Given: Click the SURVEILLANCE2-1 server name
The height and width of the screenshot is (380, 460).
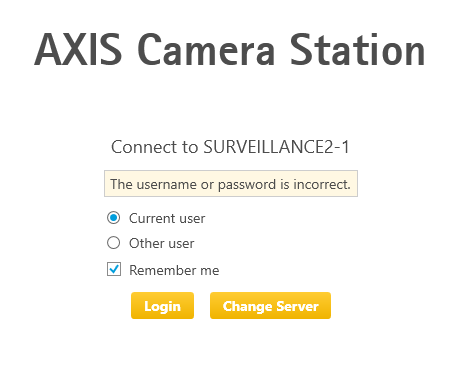Looking at the screenshot, I should (277, 147).
